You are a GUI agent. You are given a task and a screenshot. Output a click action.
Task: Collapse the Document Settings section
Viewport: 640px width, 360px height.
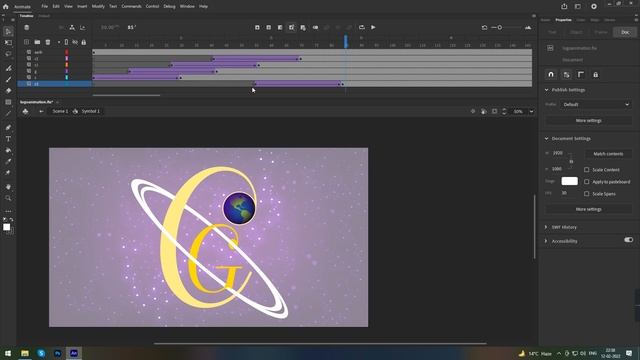click(x=547, y=139)
